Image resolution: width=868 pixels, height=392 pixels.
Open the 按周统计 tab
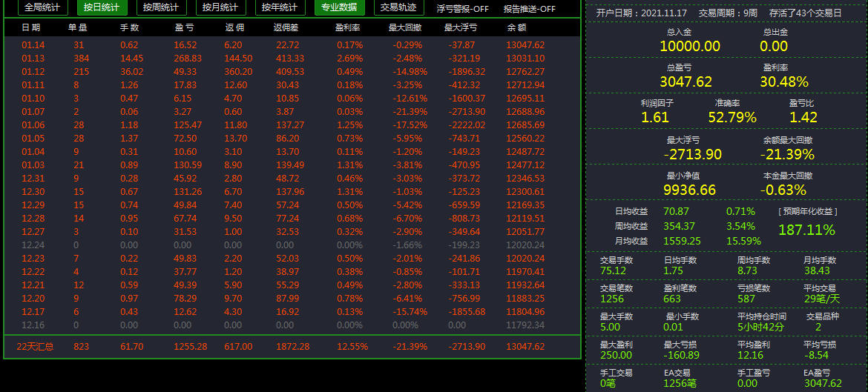pyautogui.click(x=161, y=7)
